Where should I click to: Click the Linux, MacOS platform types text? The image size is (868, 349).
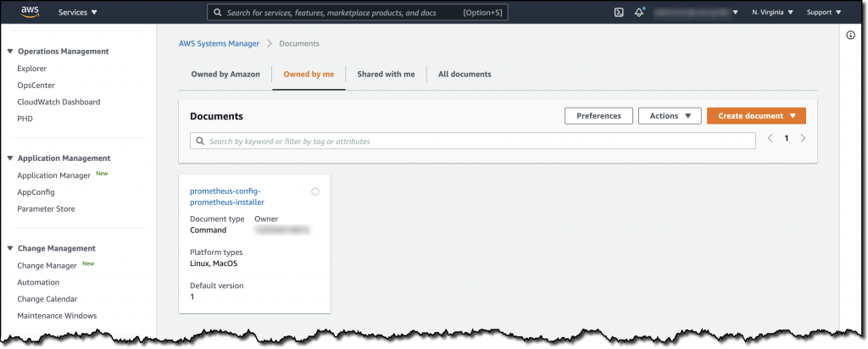(x=214, y=263)
